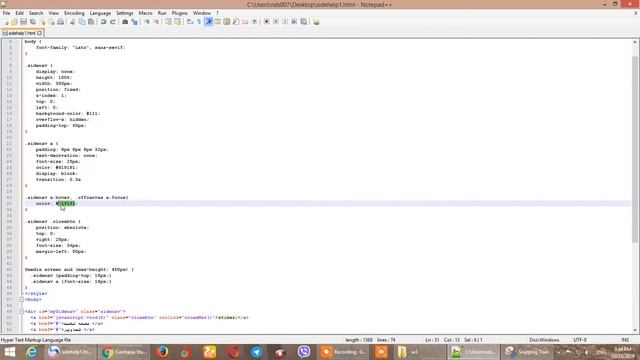This screenshot has width=640, height=360.
Task: Click the closing style tag line
Action: click(36, 293)
